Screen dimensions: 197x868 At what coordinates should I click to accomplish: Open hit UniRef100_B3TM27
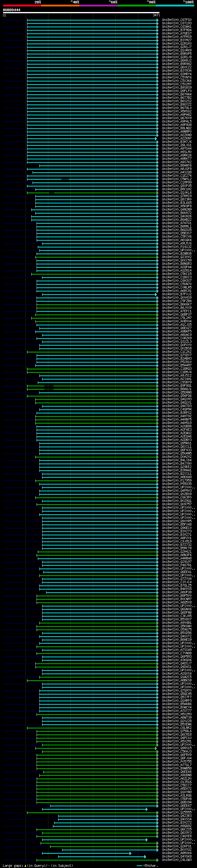pos(177,40)
